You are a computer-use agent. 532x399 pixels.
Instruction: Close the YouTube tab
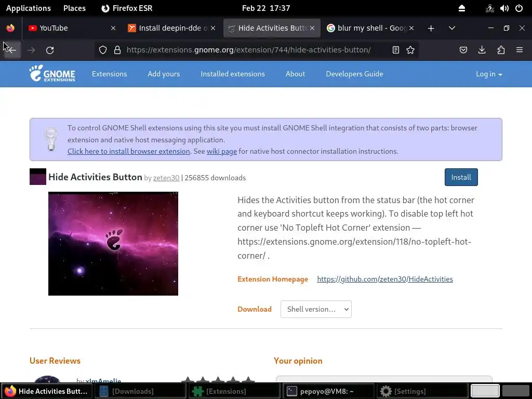click(x=113, y=28)
